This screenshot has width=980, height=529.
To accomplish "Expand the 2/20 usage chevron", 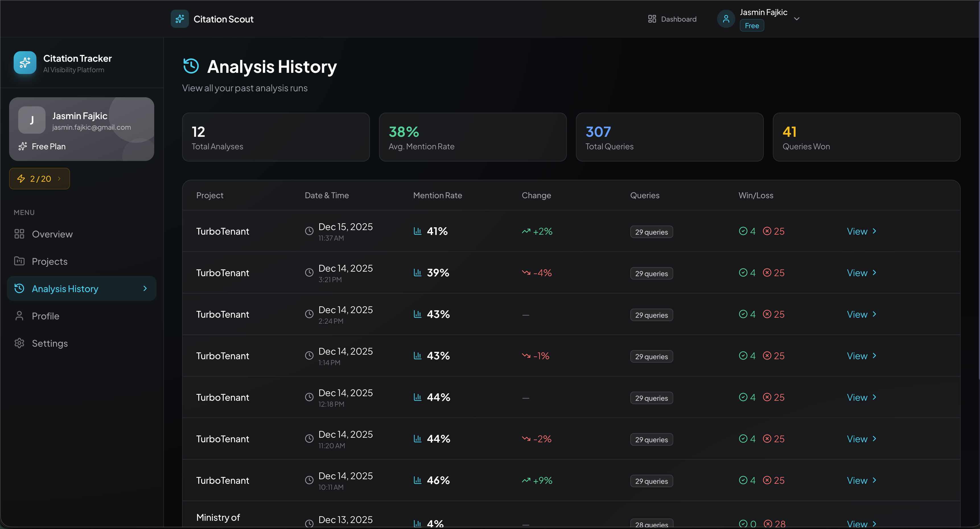I will (59, 179).
